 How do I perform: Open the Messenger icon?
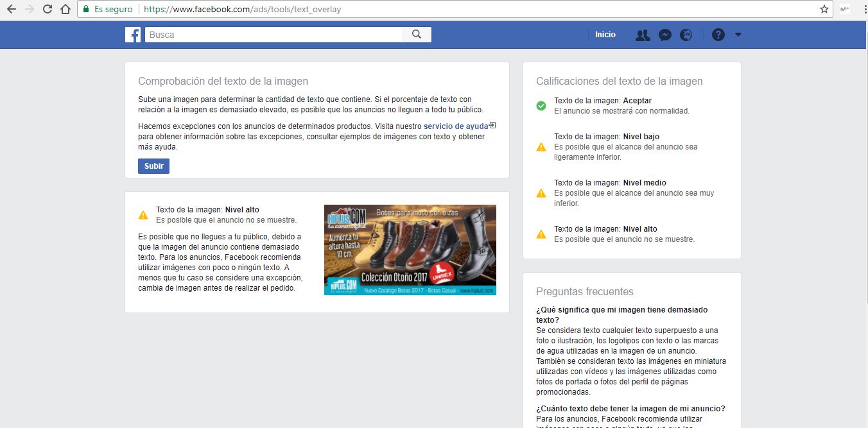coord(665,35)
